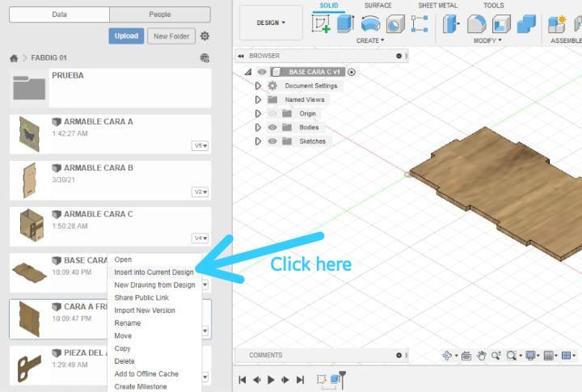Jump to timeline beginning
The height and width of the screenshot is (392, 582).
[242, 380]
